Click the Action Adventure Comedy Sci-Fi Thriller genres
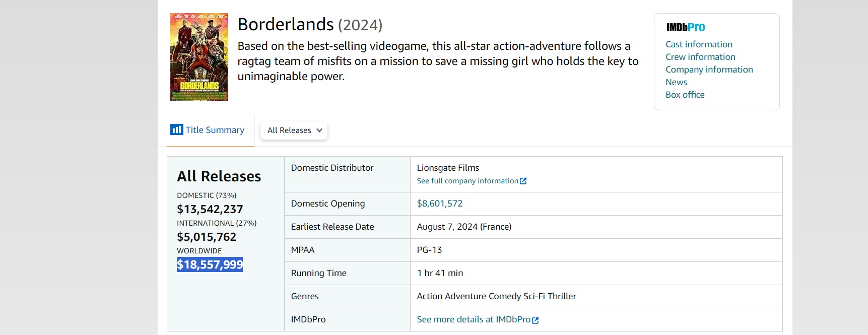 click(496, 296)
